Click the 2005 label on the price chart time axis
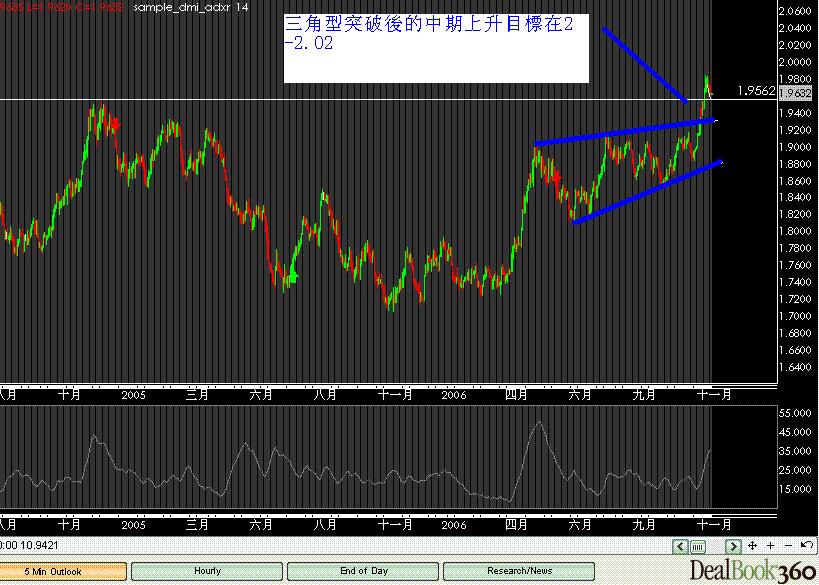Image resolution: width=819 pixels, height=585 pixels. (x=134, y=395)
